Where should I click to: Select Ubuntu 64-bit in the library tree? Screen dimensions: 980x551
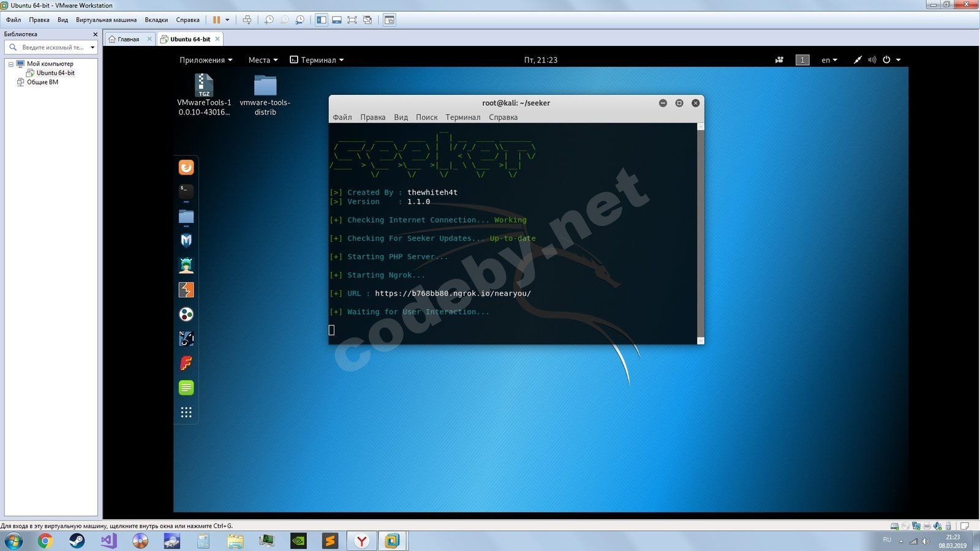point(55,73)
